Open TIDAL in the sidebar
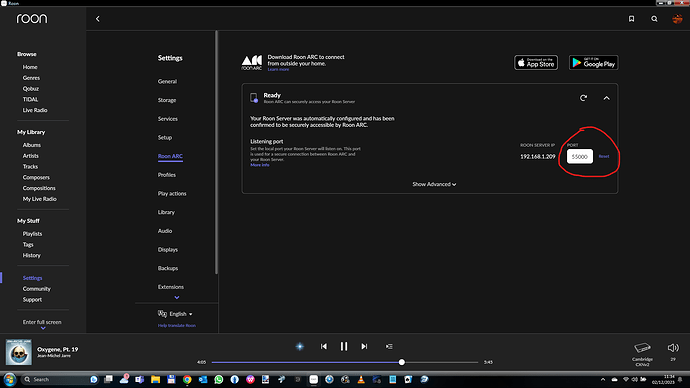The height and width of the screenshot is (388, 690). 30,99
